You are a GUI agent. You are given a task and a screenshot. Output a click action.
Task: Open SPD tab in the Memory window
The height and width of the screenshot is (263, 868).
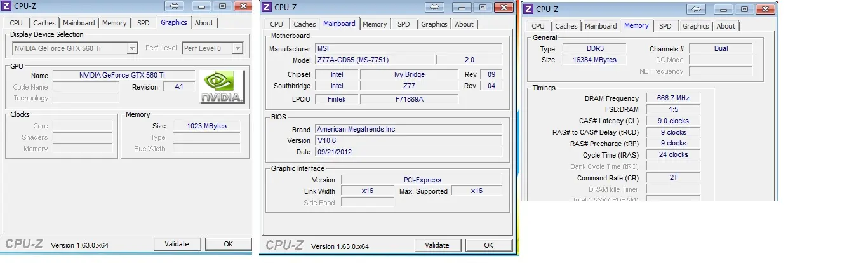(x=665, y=26)
